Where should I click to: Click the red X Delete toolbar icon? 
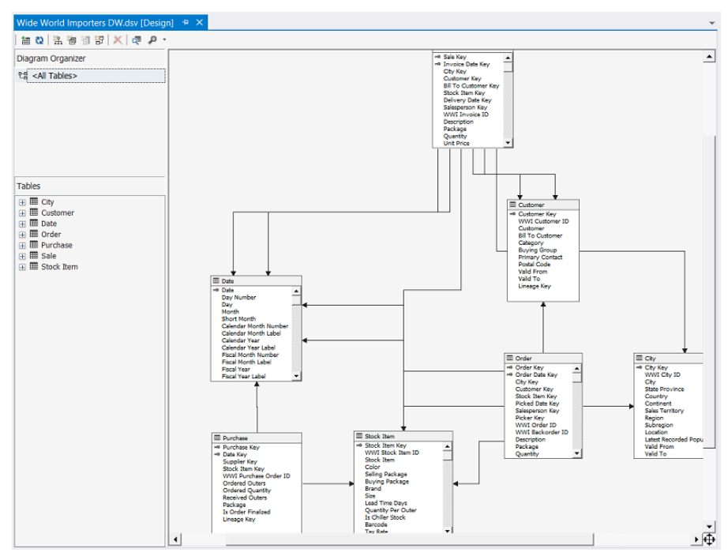tap(118, 40)
